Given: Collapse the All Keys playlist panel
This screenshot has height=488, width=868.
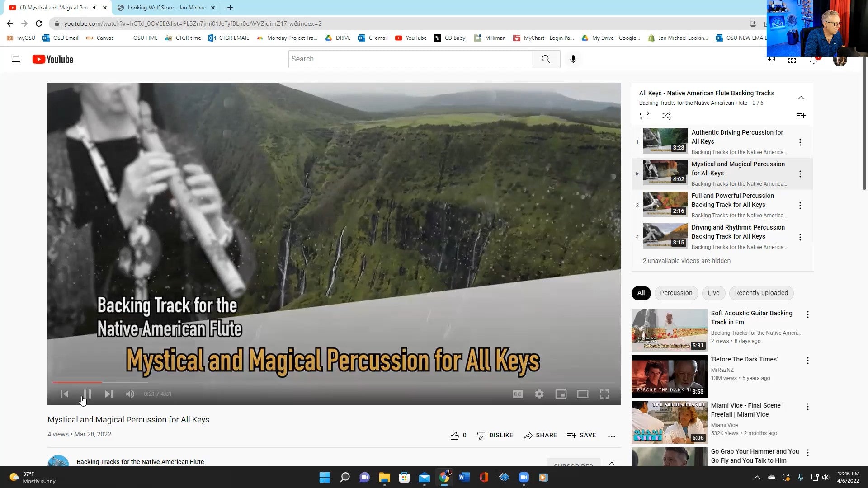Looking at the screenshot, I should [x=801, y=98].
